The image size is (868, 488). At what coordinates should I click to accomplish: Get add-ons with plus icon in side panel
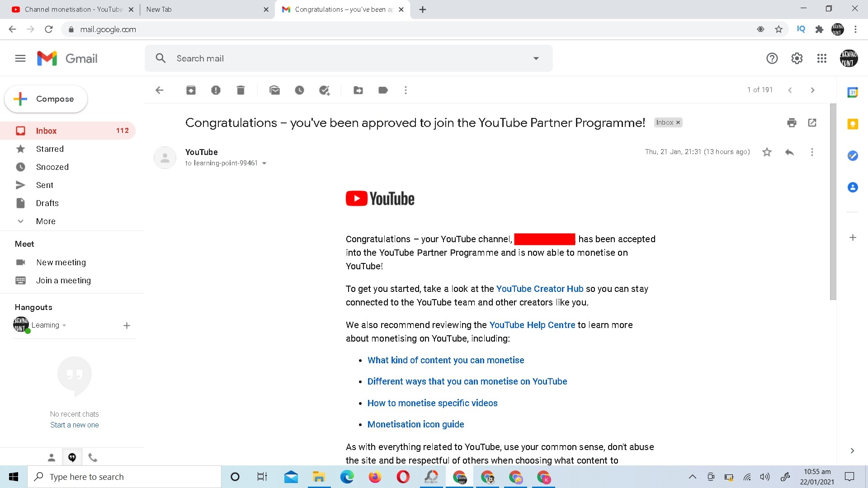click(x=853, y=237)
